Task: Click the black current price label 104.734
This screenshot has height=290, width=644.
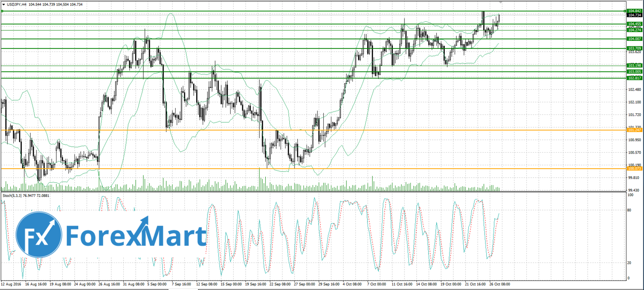Action: [x=634, y=15]
